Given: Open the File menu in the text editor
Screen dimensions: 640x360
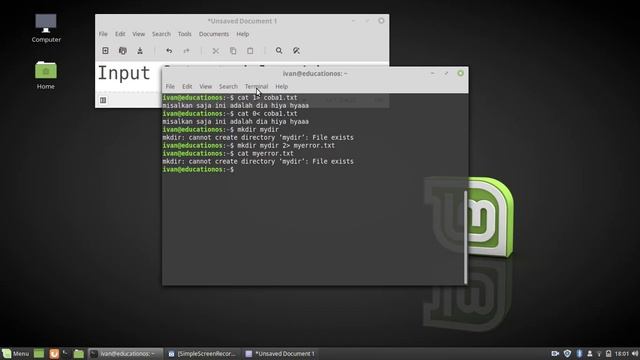Looking at the screenshot, I should tap(103, 34).
